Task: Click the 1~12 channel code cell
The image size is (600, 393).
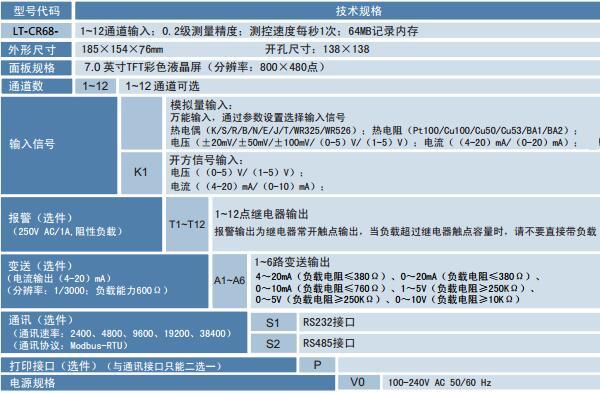Action: coord(95,86)
